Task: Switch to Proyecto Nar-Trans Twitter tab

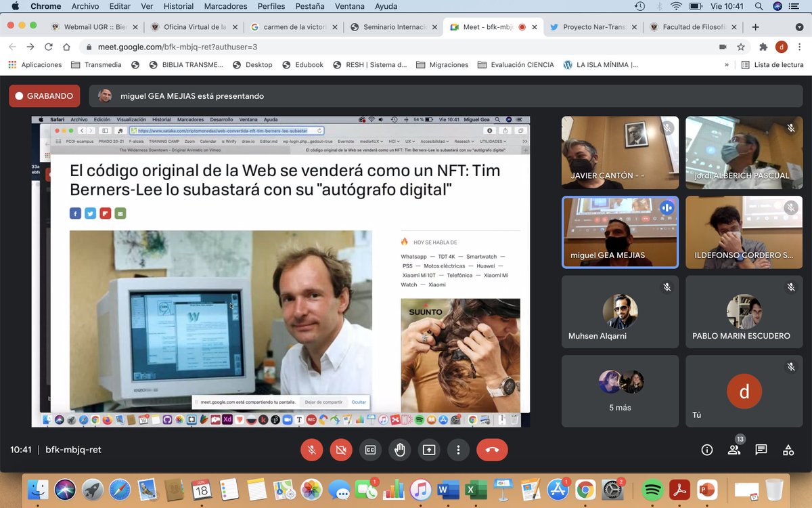Action: [593, 27]
